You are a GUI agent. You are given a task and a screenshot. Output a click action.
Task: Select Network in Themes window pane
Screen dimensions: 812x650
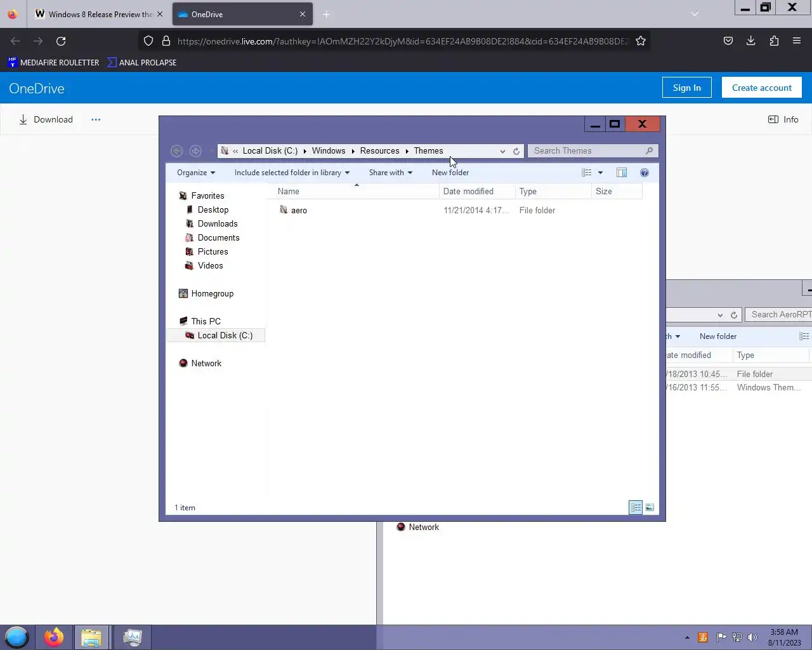(206, 363)
